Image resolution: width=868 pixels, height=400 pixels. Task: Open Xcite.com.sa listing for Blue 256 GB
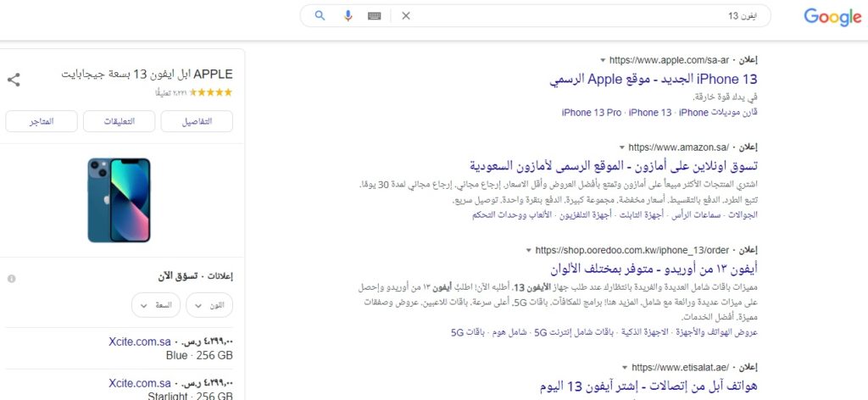coord(140,342)
